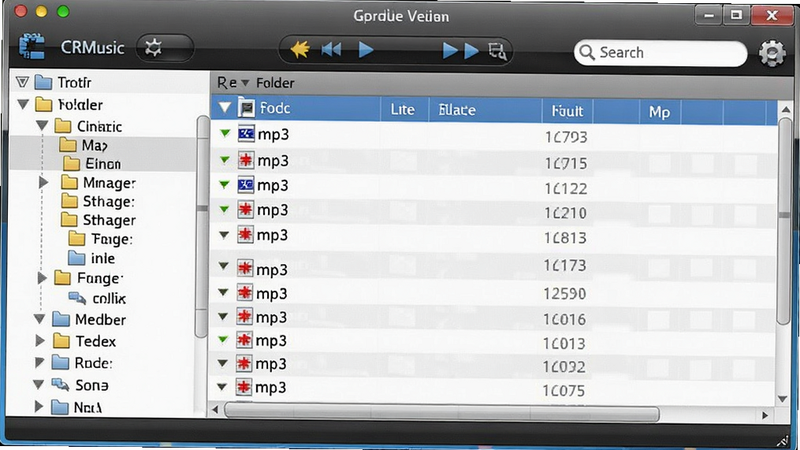The width and height of the screenshot is (800, 450).
Task: Click the blue mp3 icon in row 1C122
Action: 245,185
